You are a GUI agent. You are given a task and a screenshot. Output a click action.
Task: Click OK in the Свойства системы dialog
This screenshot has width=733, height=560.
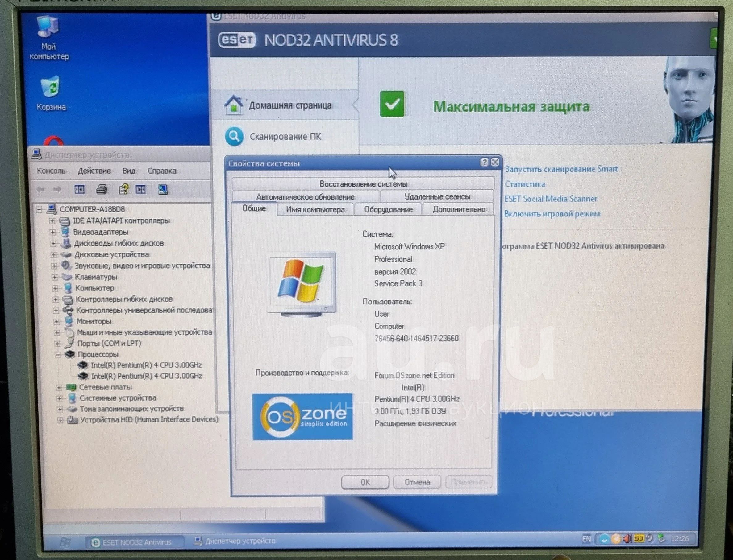[x=365, y=482]
